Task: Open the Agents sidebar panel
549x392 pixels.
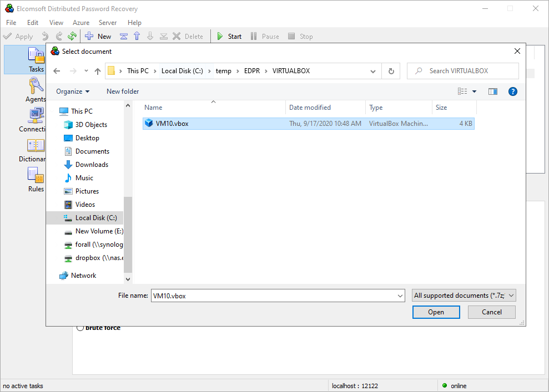Action: point(36,90)
